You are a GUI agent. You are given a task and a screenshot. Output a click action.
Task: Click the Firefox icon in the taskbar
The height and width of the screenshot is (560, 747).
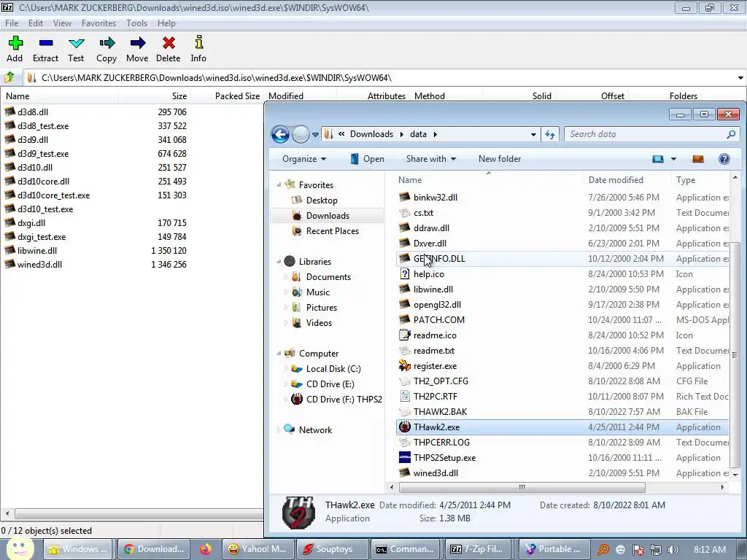pyautogui.click(x=205, y=549)
